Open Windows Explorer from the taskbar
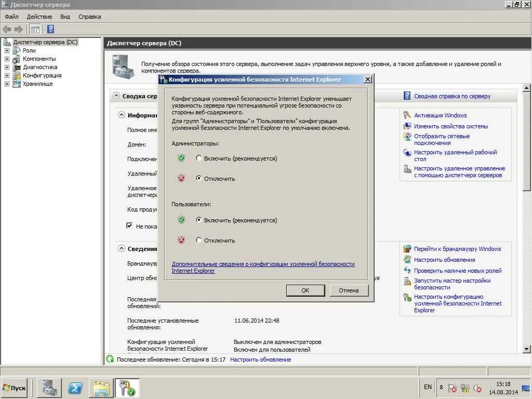 [x=101, y=388]
